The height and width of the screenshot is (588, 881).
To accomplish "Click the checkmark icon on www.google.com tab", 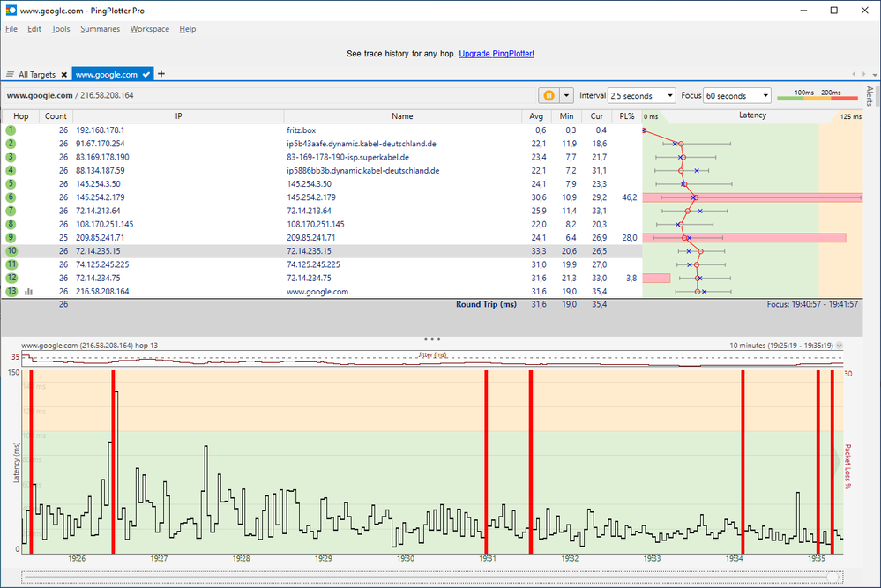I will [146, 75].
